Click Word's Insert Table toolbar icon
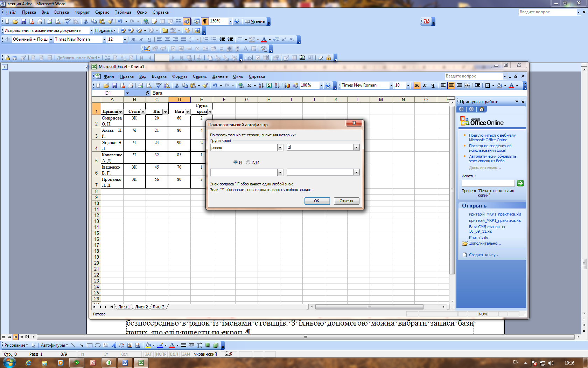588x368 pixels. click(x=162, y=21)
